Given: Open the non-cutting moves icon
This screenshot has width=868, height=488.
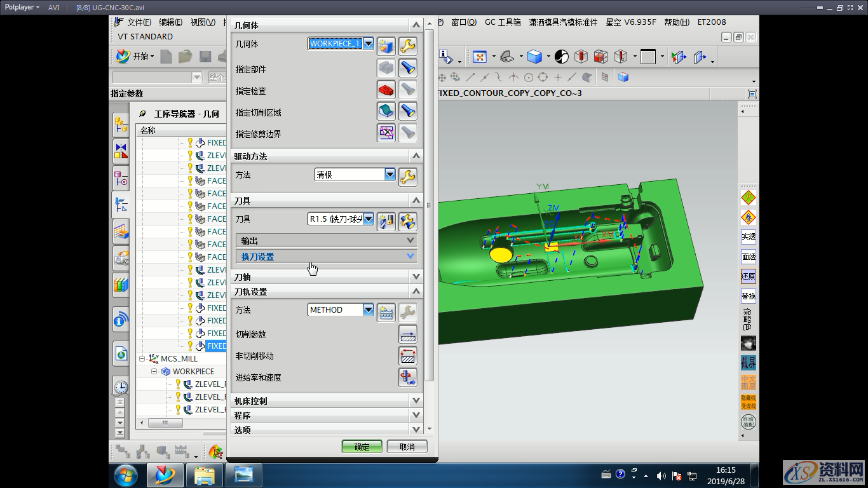Looking at the screenshot, I should [407, 356].
